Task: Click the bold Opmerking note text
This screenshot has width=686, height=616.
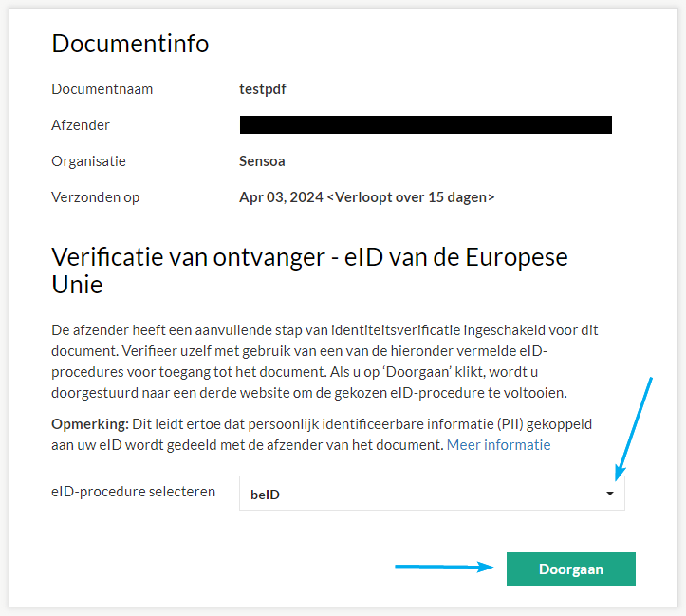Action: [90, 423]
